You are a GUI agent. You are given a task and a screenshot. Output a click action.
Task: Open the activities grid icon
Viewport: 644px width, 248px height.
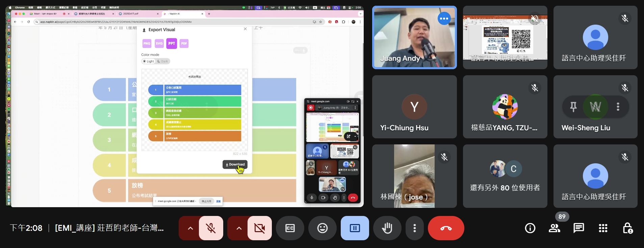[x=603, y=228]
